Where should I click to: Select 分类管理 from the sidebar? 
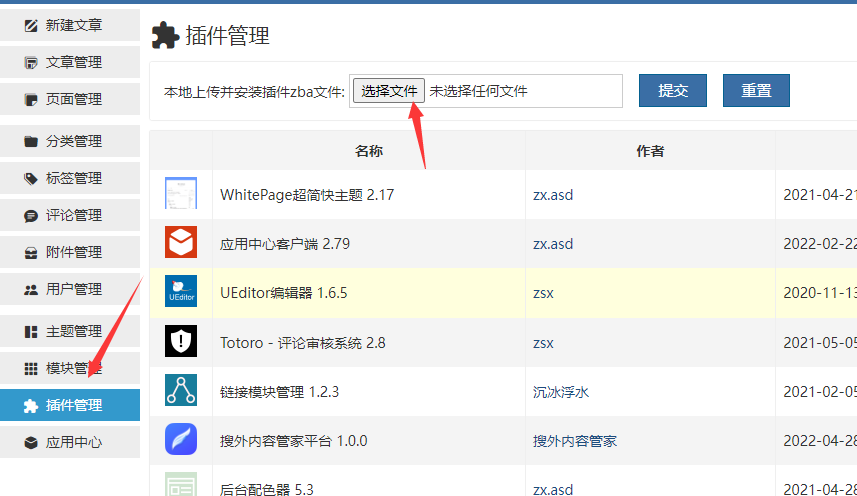70,141
